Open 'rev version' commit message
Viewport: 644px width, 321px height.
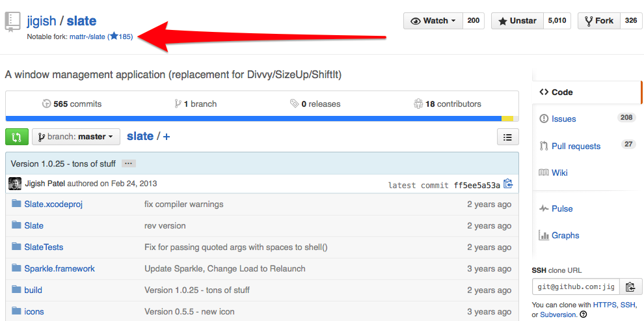pos(165,226)
